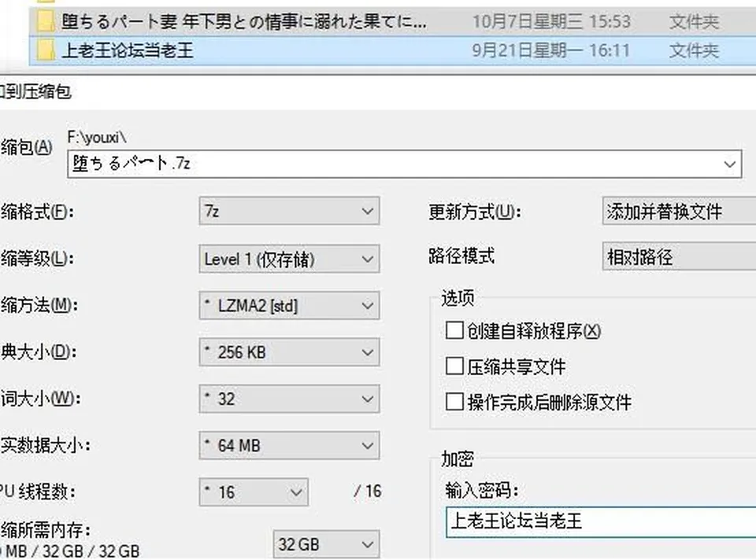Image resolution: width=756 pixels, height=560 pixels.
Task: Tick the 压缩共享文件 checkbox
Action: tap(454, 366)
